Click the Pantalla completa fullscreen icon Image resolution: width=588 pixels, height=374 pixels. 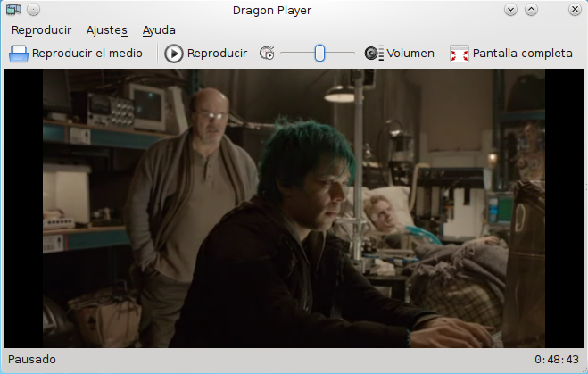(459, 54)
